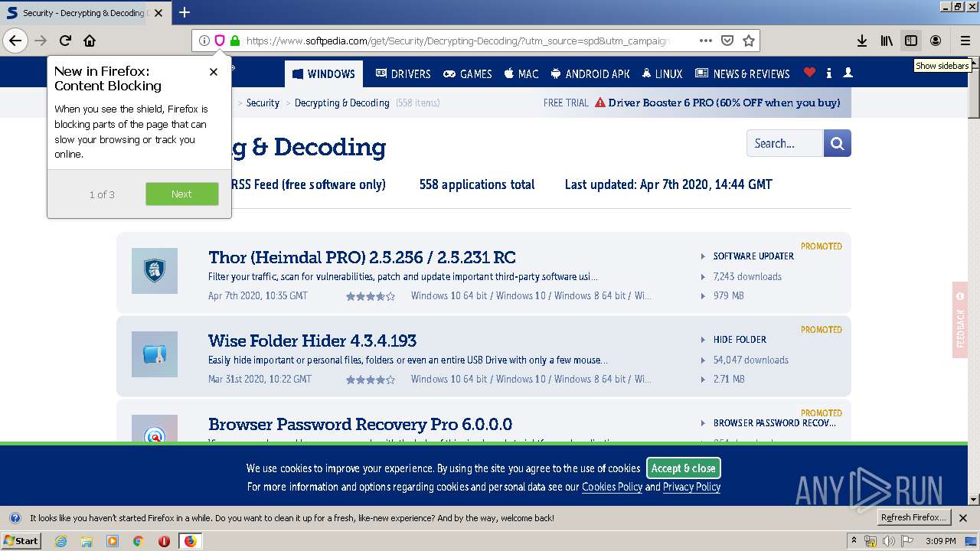
Task: Open Windows Explorer folder in taskbar
Action: 87,541
